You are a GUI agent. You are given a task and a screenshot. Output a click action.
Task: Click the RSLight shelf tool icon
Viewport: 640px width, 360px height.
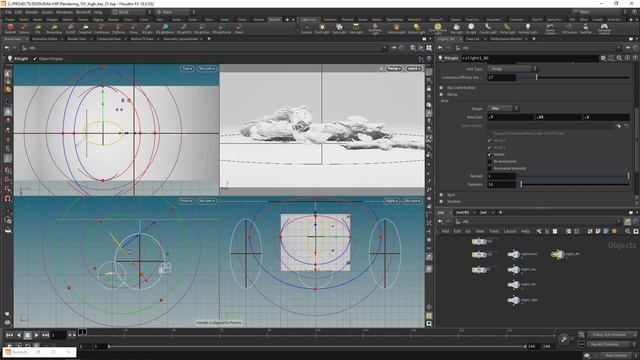[x=147, y=29]
